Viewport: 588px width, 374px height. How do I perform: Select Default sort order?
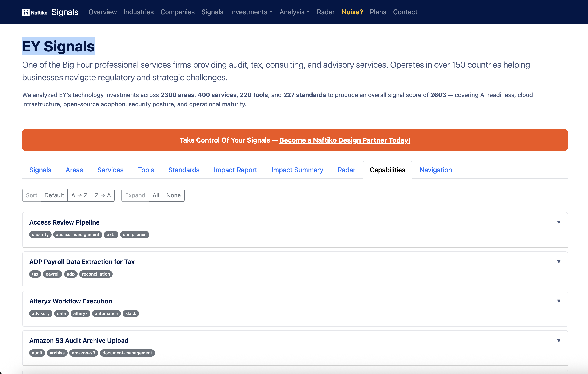(54, 195)
